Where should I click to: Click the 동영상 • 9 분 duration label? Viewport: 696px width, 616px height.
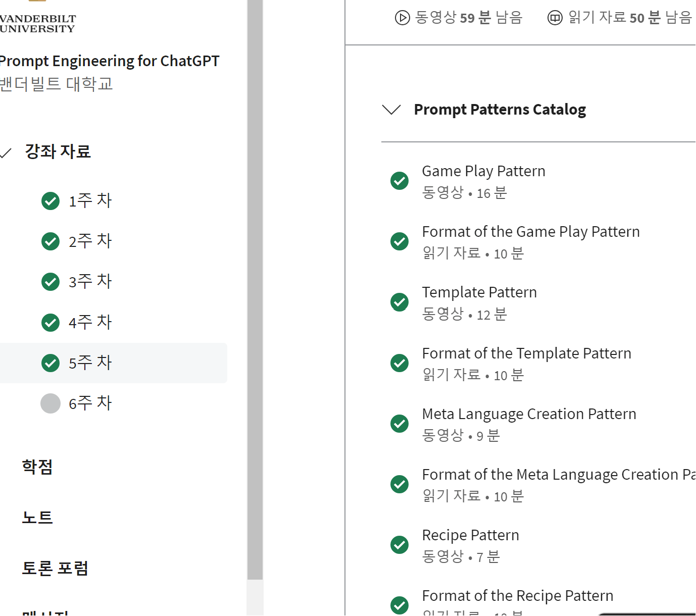[461, 436]
